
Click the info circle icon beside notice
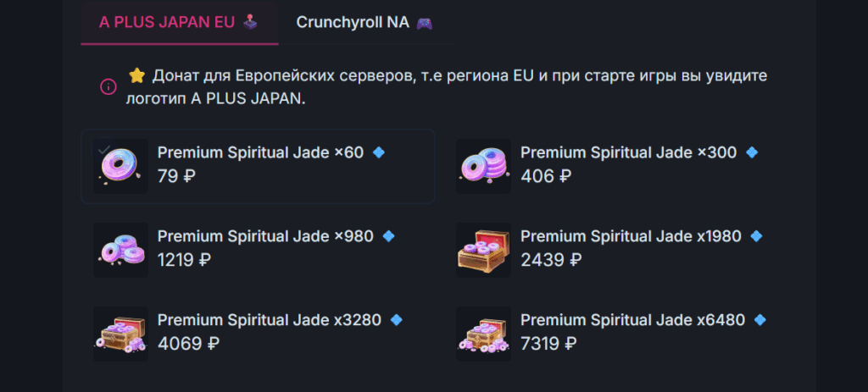coord(108,86)
